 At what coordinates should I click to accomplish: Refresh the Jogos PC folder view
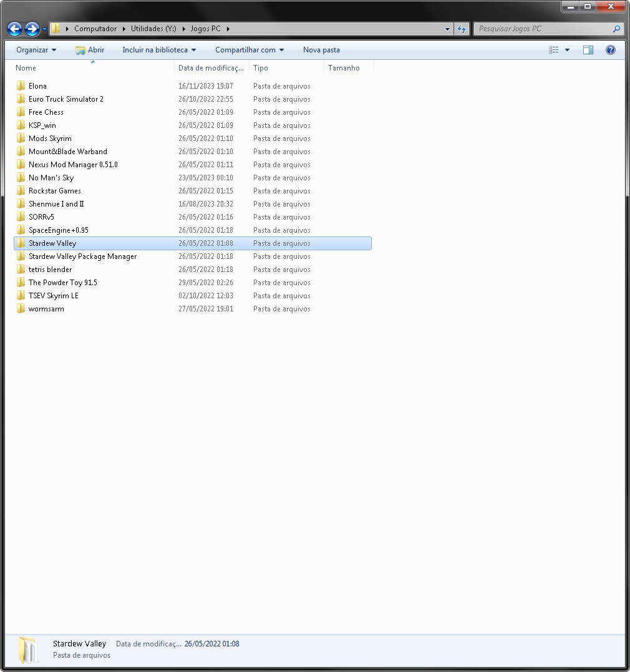462,29
